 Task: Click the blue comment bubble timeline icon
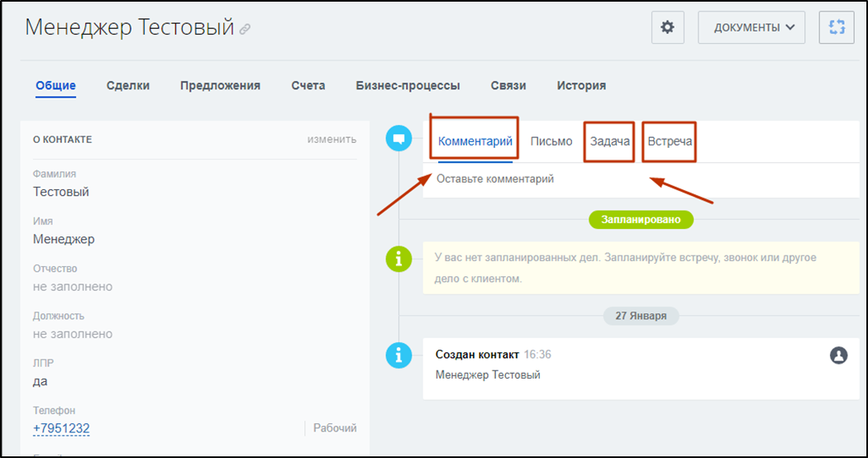398,139
